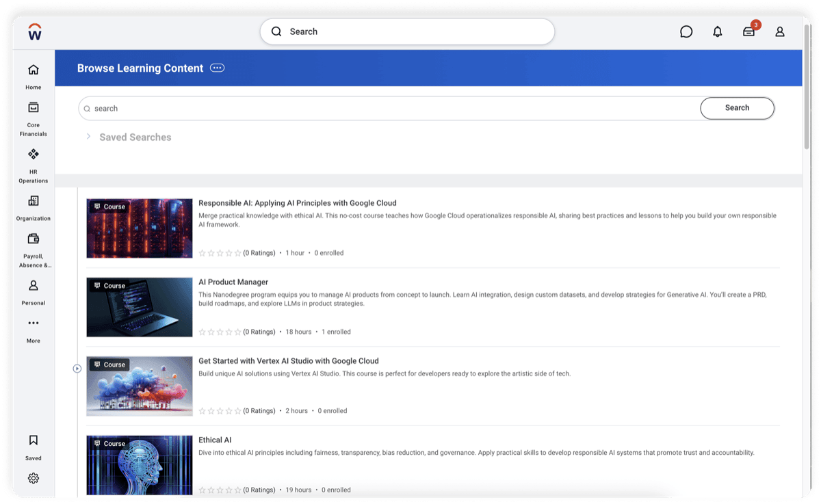This screenshot has height=504, width=821.
Task: Click the '1 enrolled' text
Action: pyautogui.click(x=336, y=332)
